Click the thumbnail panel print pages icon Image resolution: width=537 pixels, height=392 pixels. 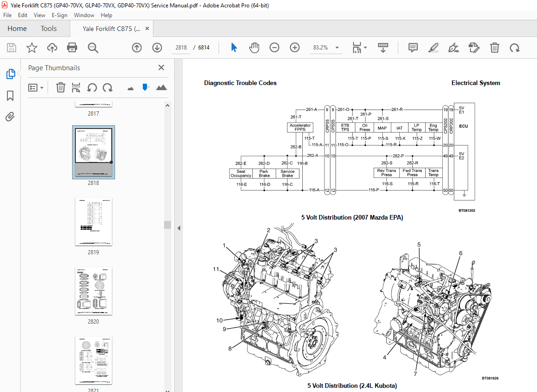(76, 87)
